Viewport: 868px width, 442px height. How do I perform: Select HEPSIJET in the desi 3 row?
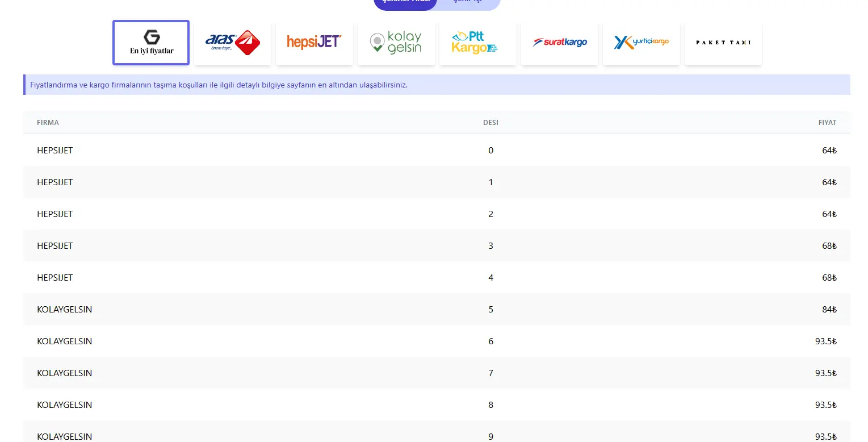[55, 246]
